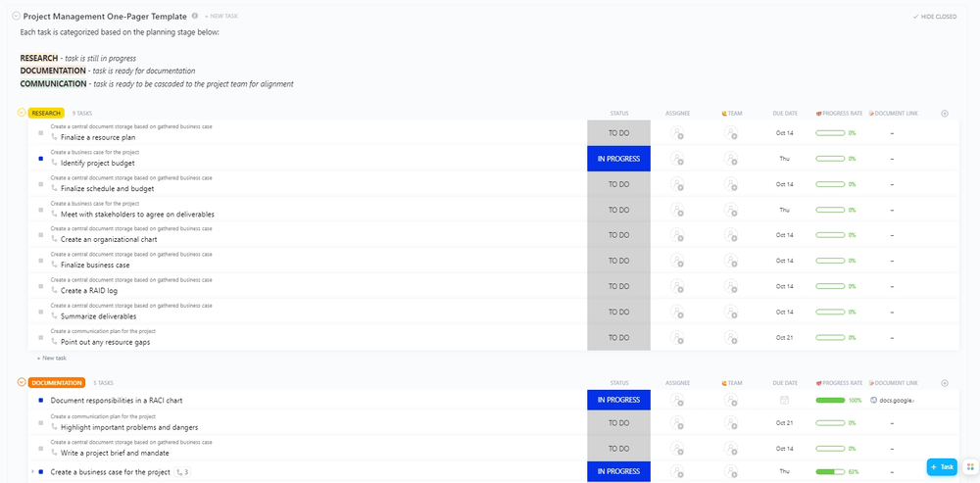Viewport: 980px width, 483px height.
Task: Set the team for Write a project brief
Action: click(731, 449)
